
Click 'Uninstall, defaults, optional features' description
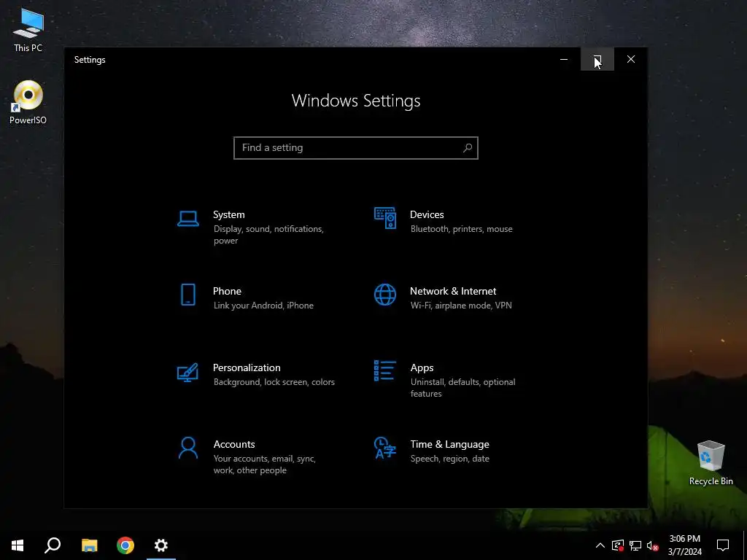tap(463, 388)
